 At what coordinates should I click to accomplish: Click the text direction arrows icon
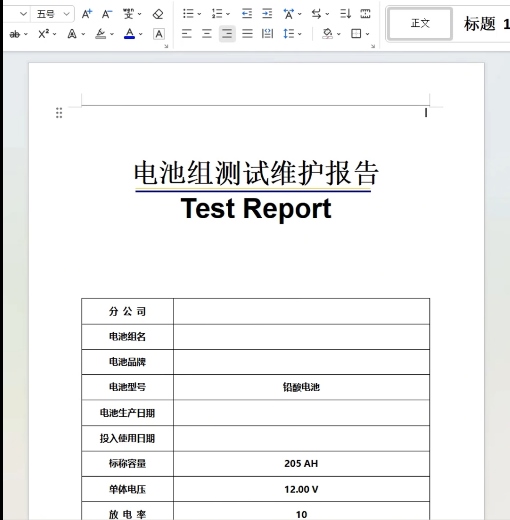click(316, 14)
